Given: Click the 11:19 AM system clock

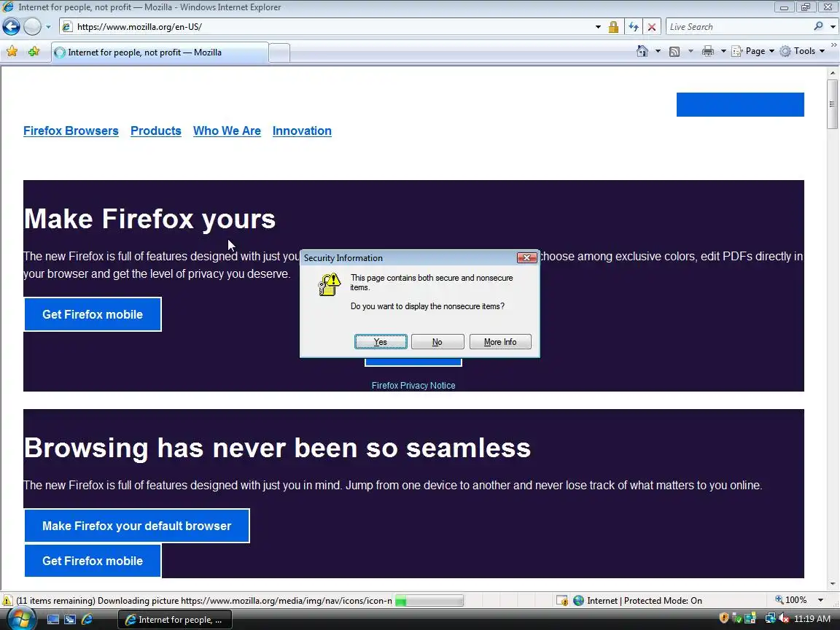Looking at the screenshot, I should point(812,619).
